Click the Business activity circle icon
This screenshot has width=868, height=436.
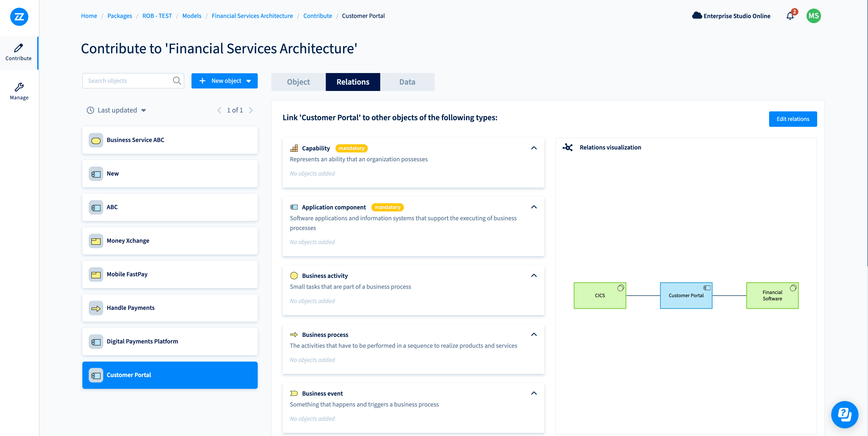click(x=294, y=275)
